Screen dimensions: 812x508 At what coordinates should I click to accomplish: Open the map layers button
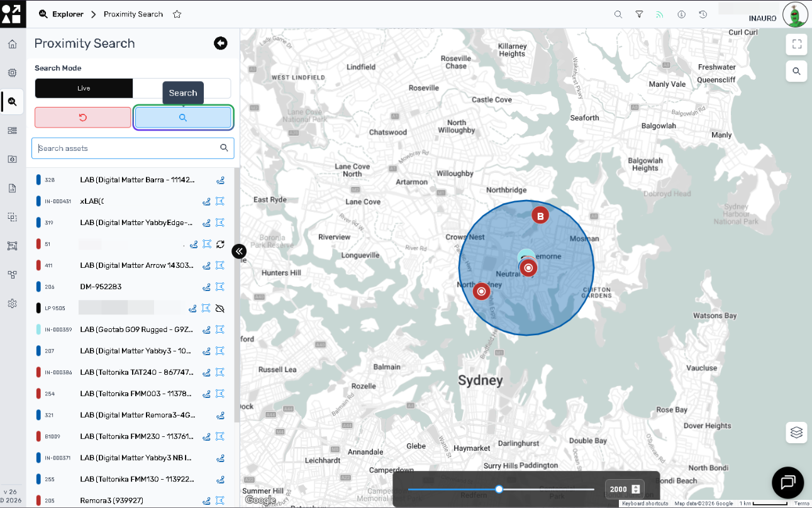coord(796,433)
